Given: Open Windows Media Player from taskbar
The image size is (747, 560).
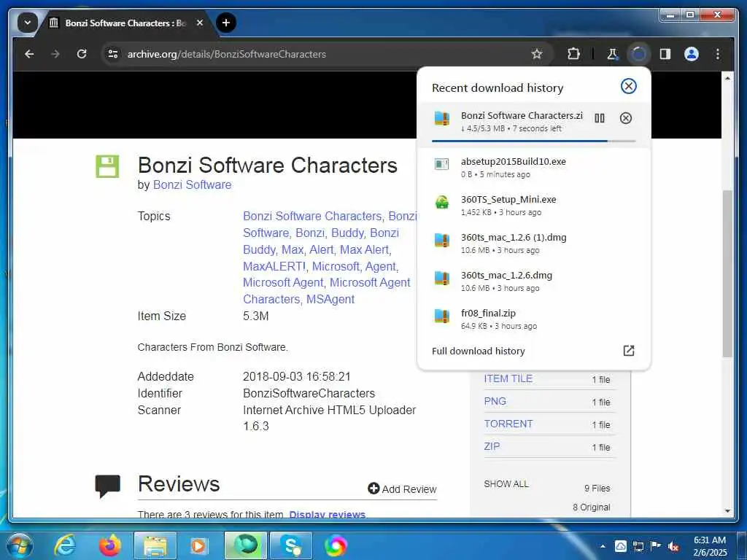Looking at the screenshot, I should pos(198,545).
